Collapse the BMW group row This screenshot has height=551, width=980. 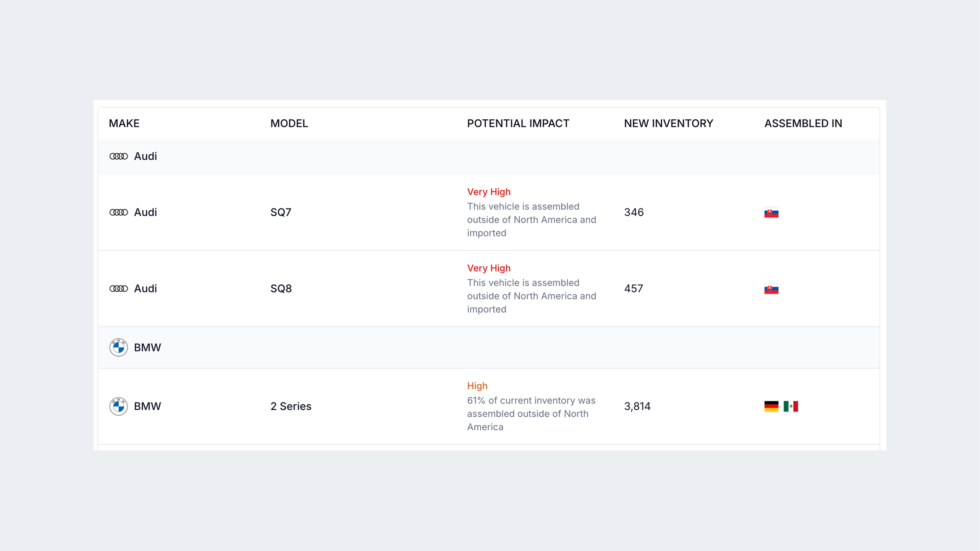pyautogui.click(x=488, y=347)
